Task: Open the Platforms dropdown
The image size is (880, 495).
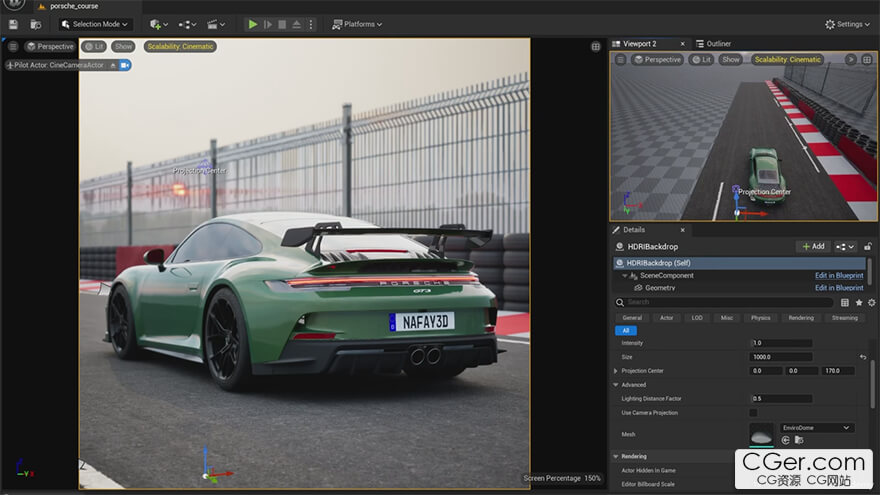Action: [357, 24]
